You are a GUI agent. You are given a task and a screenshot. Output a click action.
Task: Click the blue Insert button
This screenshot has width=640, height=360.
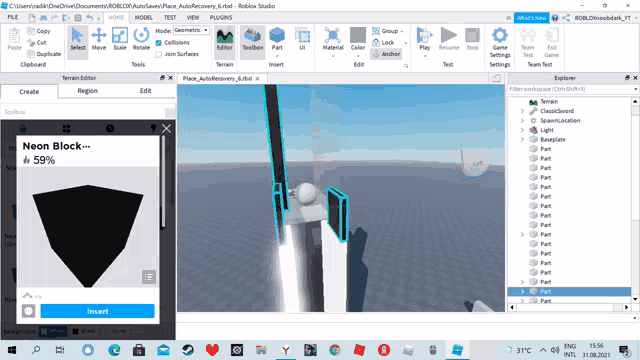point(98,311)
